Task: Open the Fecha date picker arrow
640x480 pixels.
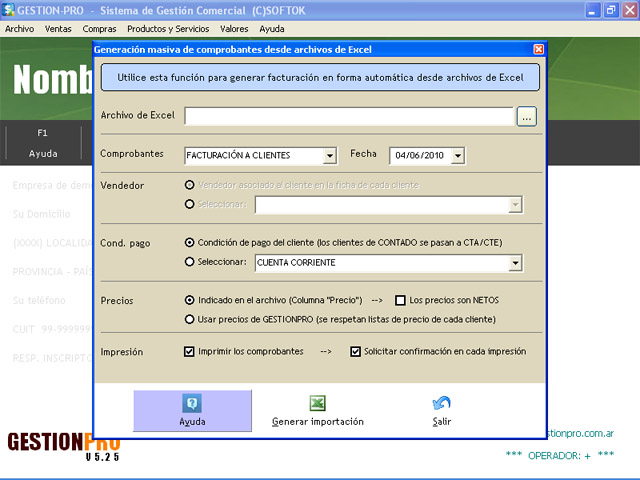Action: tap(458, 156)
